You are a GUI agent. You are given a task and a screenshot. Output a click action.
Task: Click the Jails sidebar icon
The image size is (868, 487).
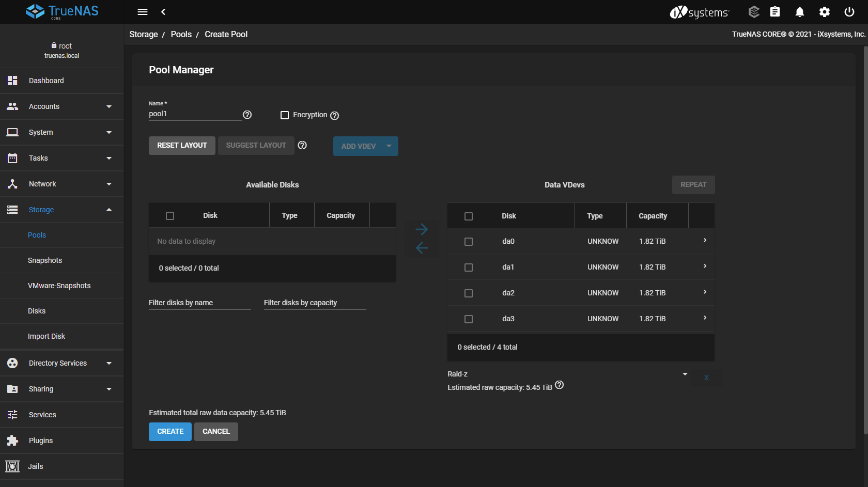12,466
